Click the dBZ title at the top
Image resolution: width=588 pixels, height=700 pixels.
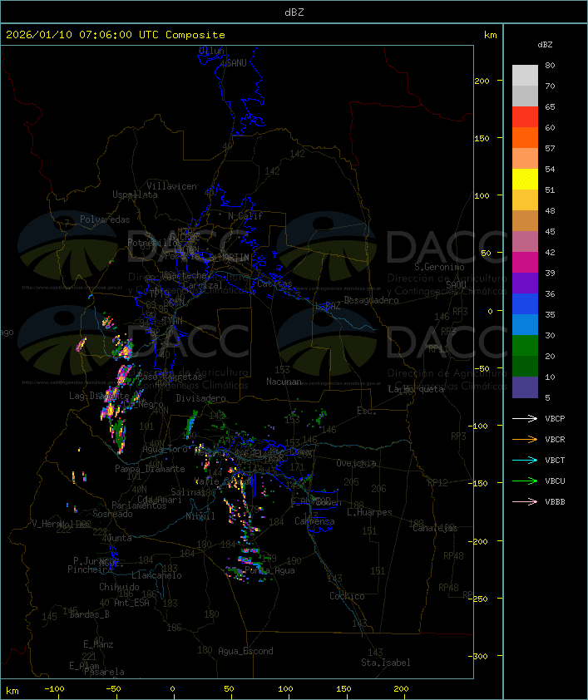pyautogui.click(x=294, y=12)
